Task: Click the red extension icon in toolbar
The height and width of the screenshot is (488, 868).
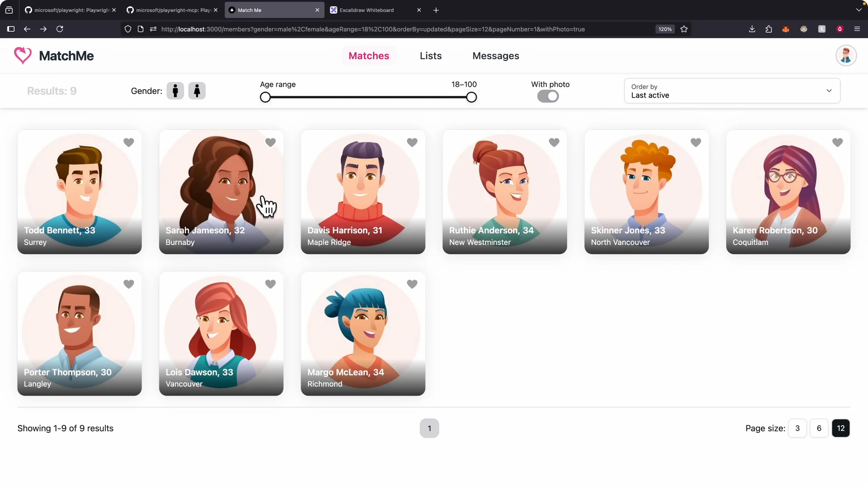Action: click(x=840, y=29)
